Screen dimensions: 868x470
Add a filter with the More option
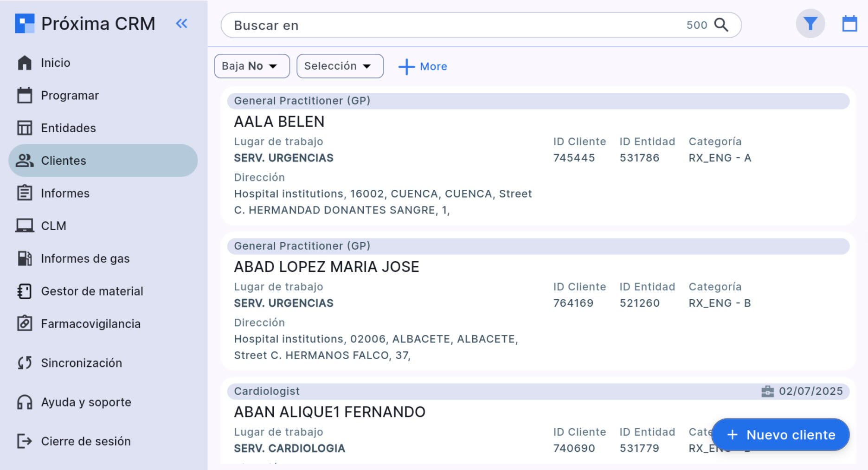click(x=422, y=66)
